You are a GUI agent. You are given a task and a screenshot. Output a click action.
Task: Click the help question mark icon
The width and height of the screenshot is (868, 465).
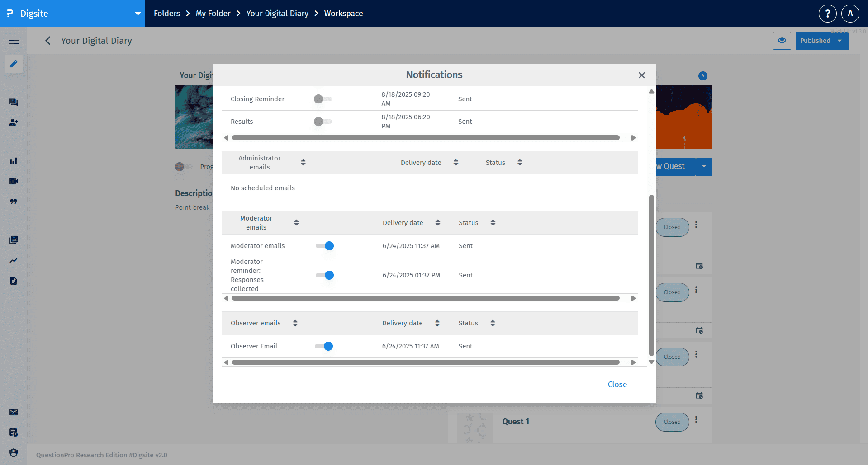827,14
